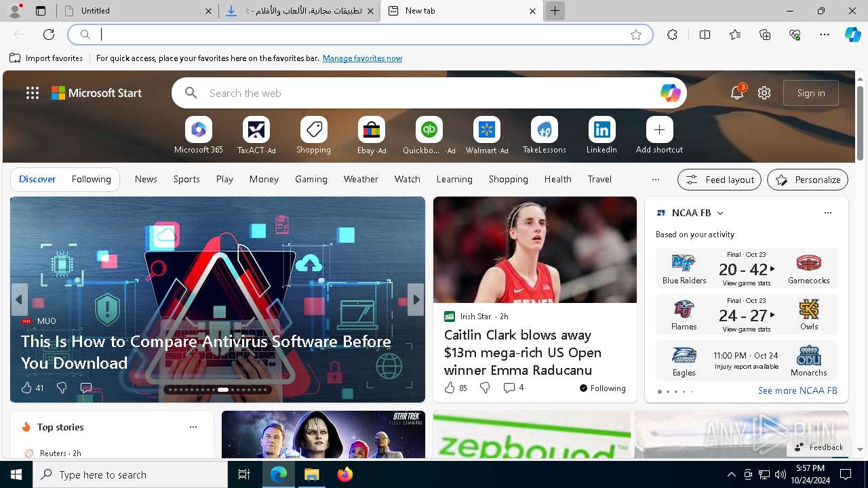Screen dimensions: 868x488
Task: Click page vertical scrollbar thumb
Action: point(861,123)
